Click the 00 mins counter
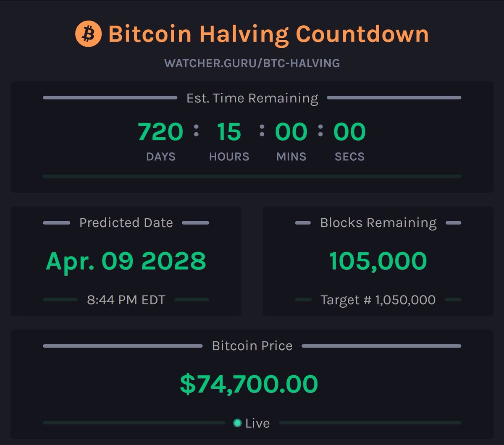This screenshot has height=445, width=504. (291, 132)
